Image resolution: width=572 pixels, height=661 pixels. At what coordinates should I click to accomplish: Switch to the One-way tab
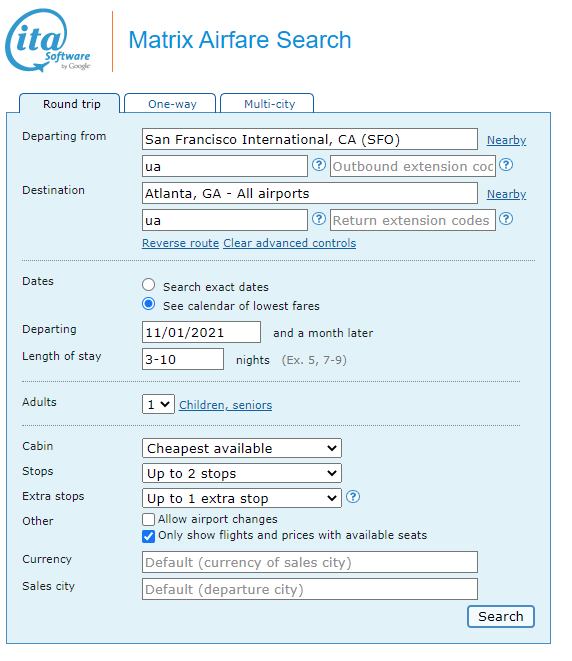click(170, 103)
